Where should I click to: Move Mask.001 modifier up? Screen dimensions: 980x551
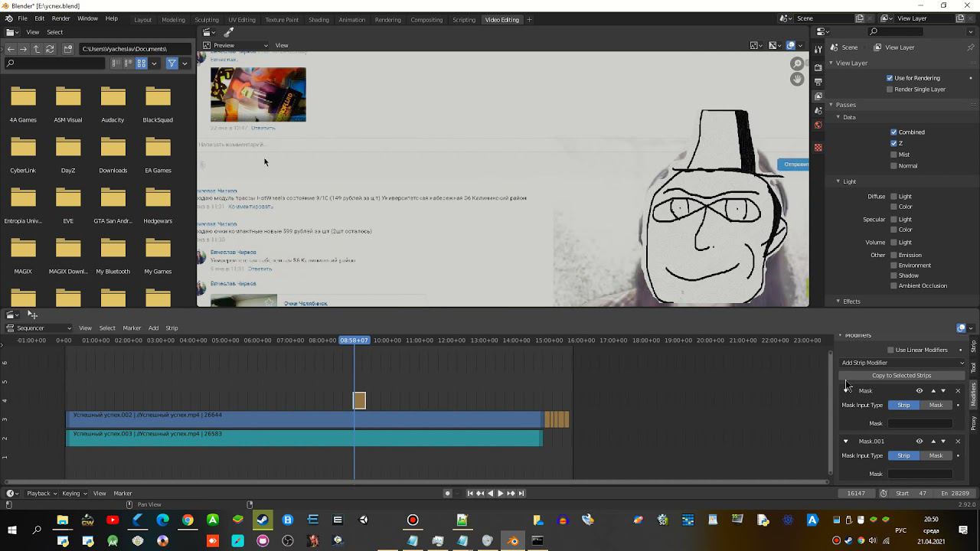(933, 442)
